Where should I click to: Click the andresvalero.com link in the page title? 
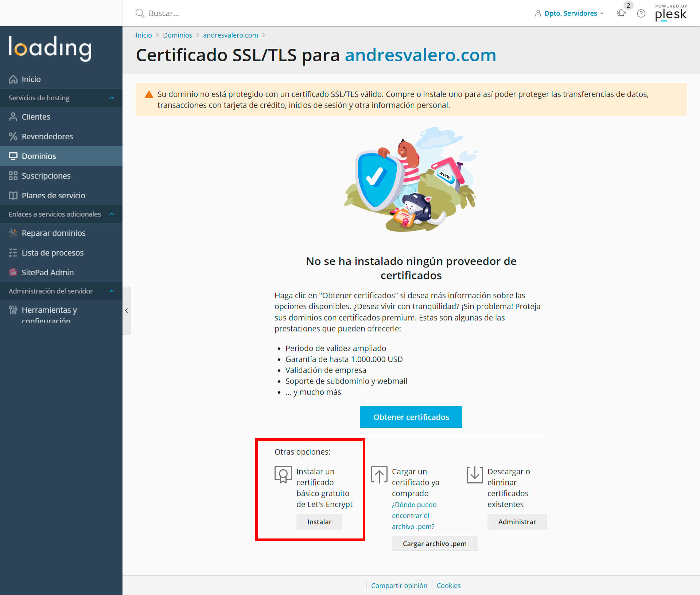[x=420, y=55]
